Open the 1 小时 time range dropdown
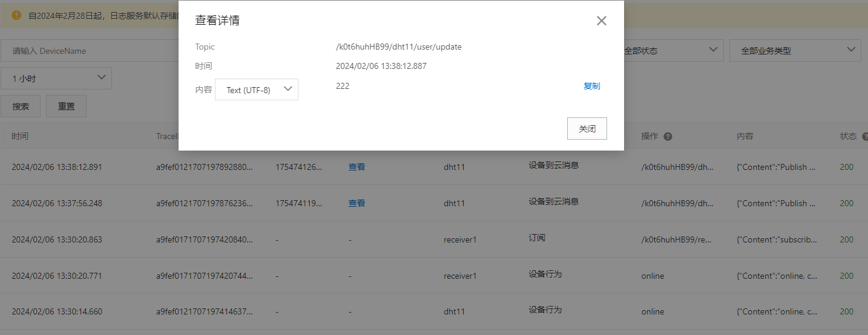 point(56,79)
